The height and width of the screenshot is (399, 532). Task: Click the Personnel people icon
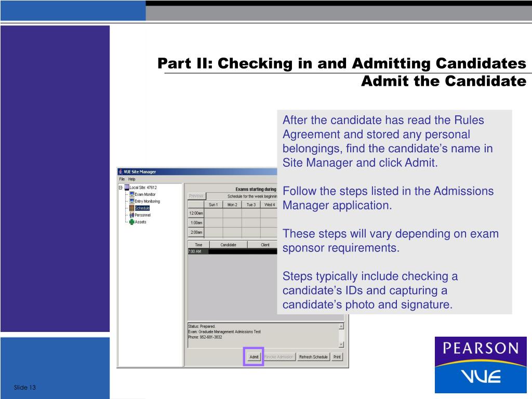coord(131,215)
